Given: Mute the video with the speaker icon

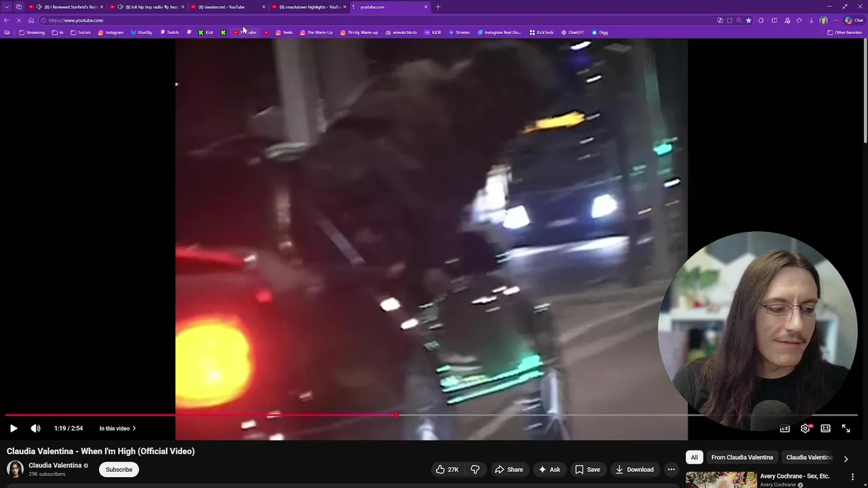Looking at the screenshot, I should pos(35,428).
